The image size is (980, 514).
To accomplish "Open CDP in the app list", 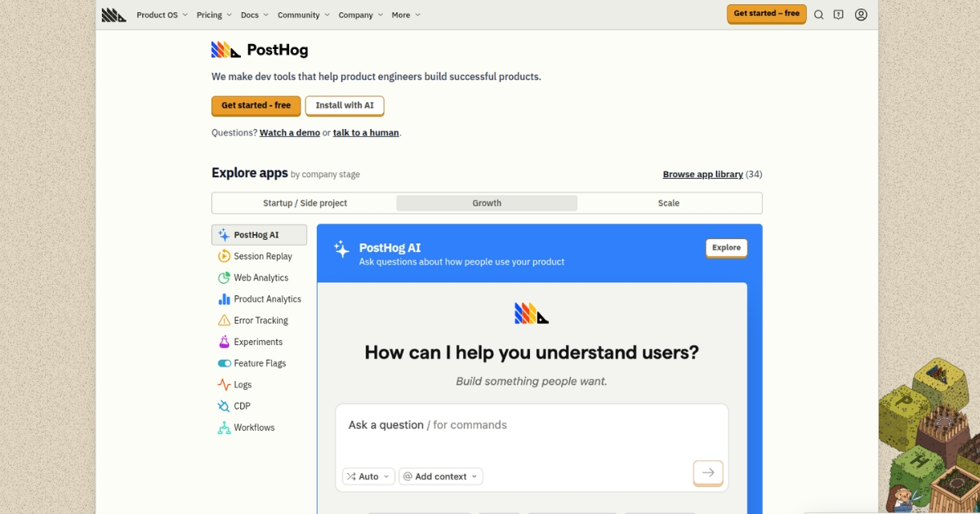I will 259,406.
